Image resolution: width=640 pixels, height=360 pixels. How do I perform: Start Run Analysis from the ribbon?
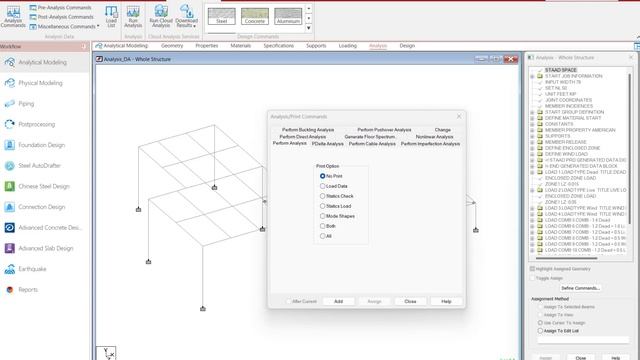point(133,17)
